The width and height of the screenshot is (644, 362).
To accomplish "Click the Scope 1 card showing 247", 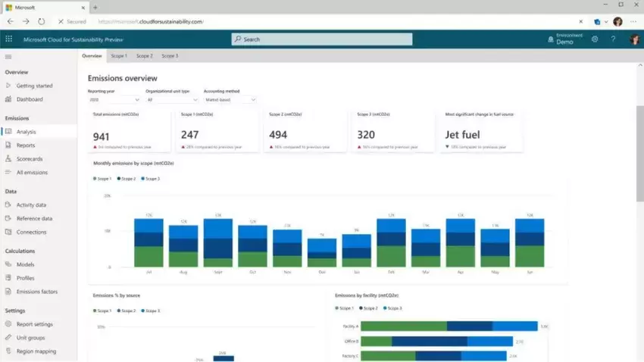I will [x=217, y=131].
